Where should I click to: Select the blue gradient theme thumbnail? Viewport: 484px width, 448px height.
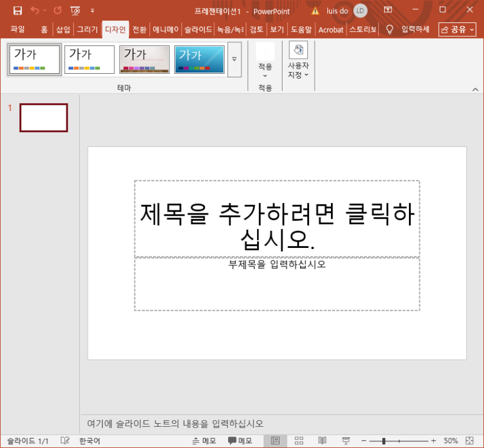199,59
